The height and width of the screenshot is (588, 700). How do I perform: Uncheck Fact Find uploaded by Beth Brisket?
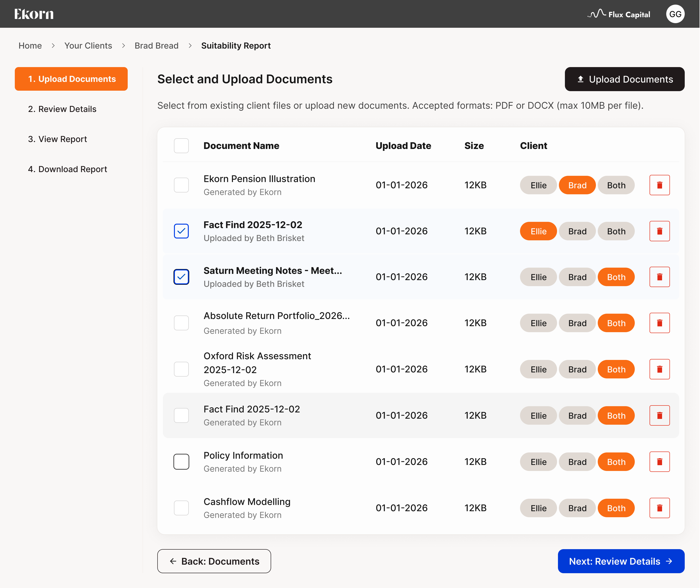tap(181, 231)
